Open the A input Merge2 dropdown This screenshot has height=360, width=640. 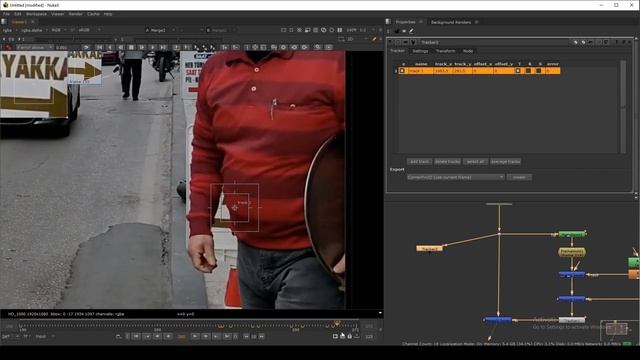point(160,30)
